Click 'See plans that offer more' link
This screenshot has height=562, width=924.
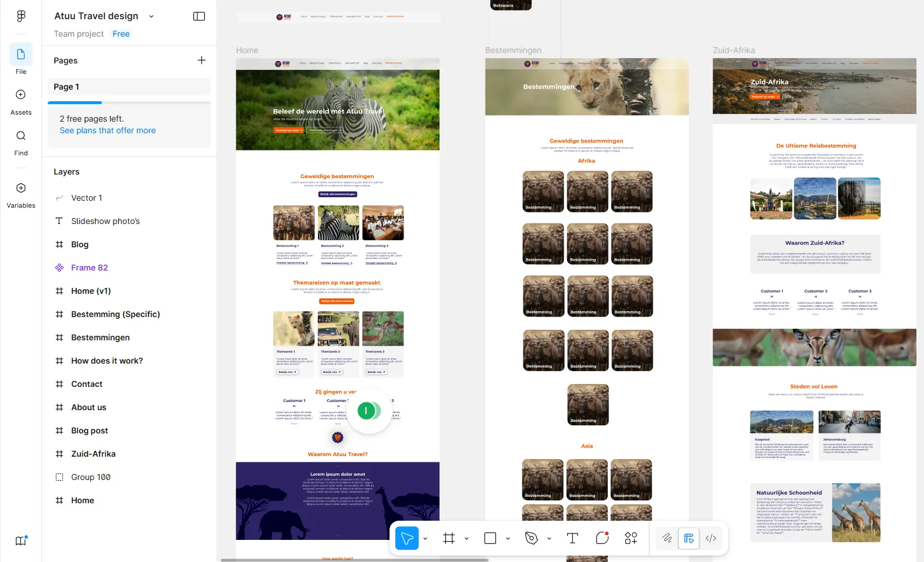pyautogui.click(x=108, y=130)
